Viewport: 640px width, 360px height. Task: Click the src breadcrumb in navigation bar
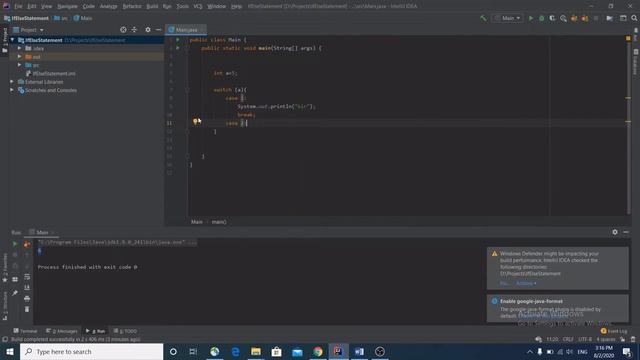tap(61, 18)
